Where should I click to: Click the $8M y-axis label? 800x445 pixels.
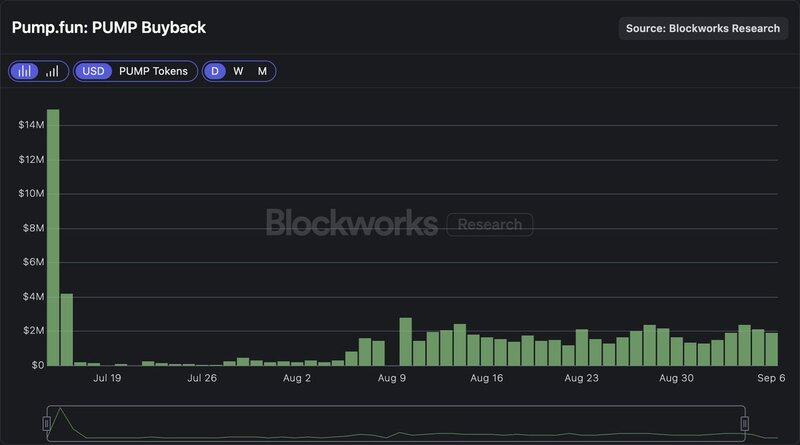(33, 228)
